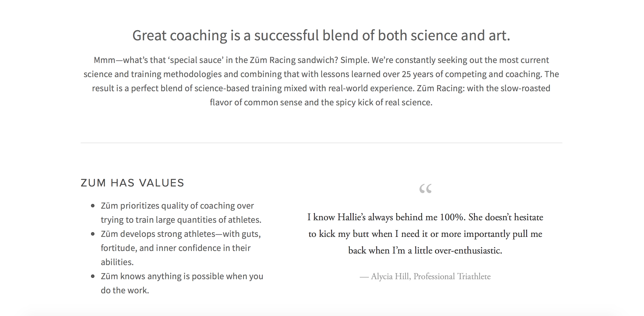Viewport: 644px width, 316px height.
Task: Click the third bullet point marker
Action: click(x=93, y=276)
